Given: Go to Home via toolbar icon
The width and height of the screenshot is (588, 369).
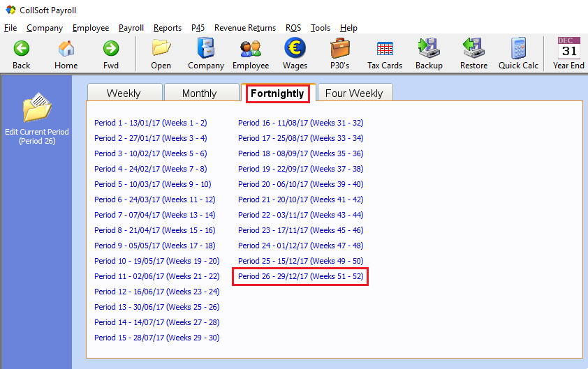Looking at the screenshot, I should (66, 49).
